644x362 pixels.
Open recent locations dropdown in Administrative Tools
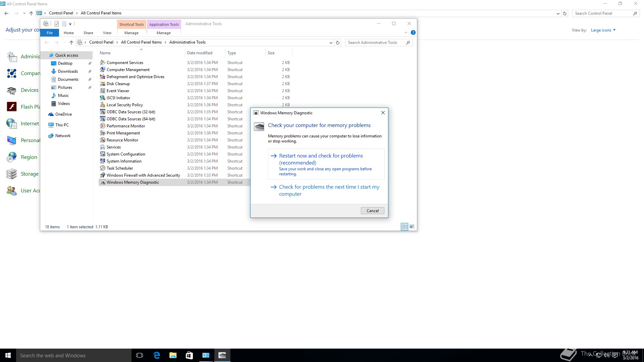64,43
